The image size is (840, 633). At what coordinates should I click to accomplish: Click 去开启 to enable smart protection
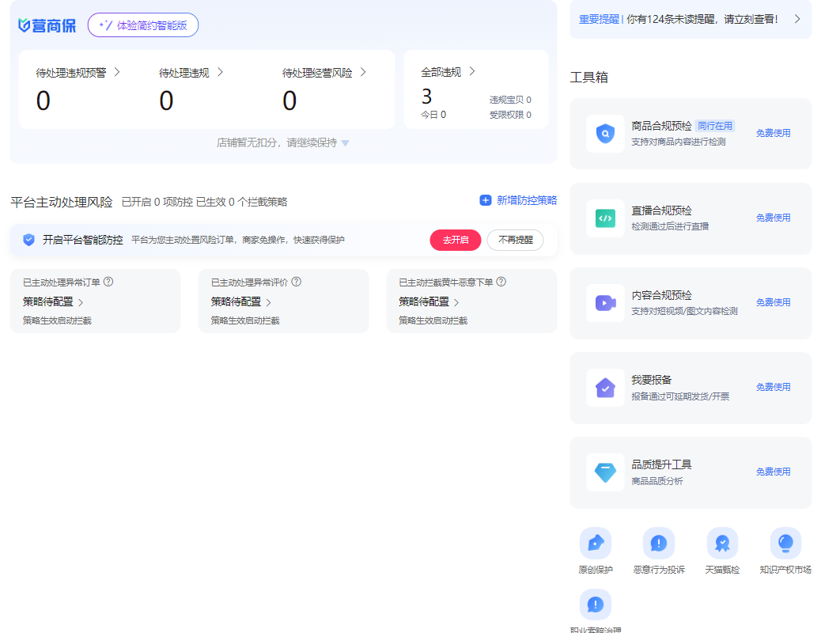point(455,240)
